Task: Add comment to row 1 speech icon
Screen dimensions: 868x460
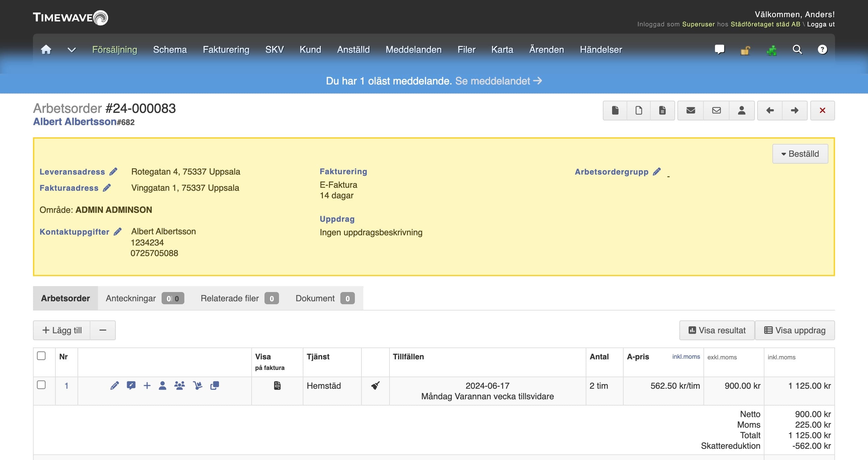Action: click(131, 385)
